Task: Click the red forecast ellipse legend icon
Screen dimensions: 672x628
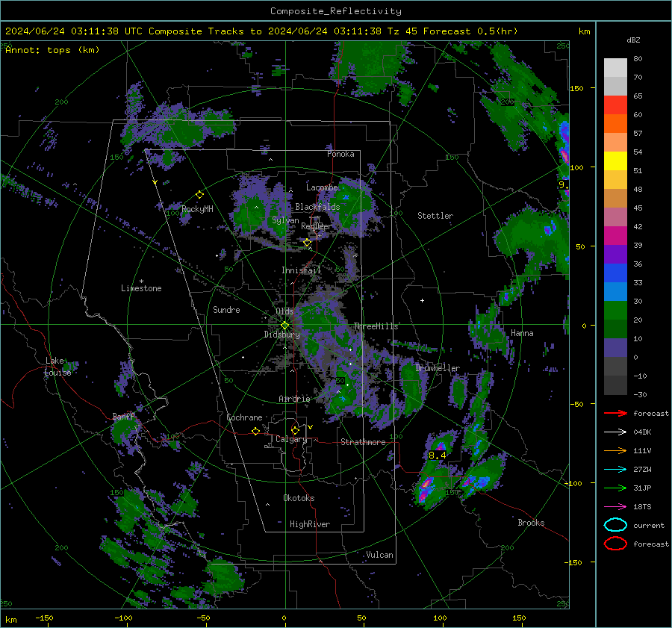Action: (615, 544)
